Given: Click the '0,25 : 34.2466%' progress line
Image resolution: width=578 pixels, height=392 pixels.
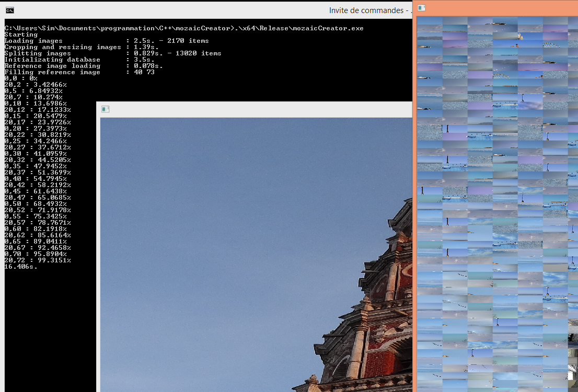Looking at the screenshot, I should pyautogui.click(x=36, y=141).
